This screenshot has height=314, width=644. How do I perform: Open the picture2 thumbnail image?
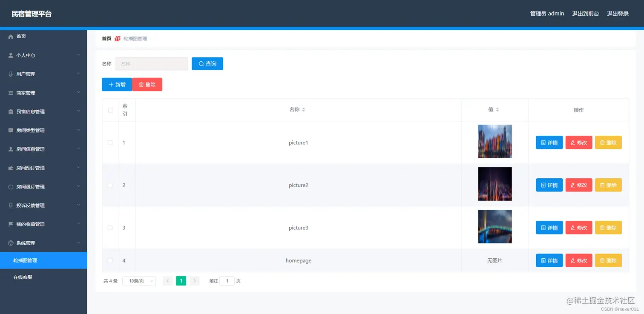click(x=495, y=184)
